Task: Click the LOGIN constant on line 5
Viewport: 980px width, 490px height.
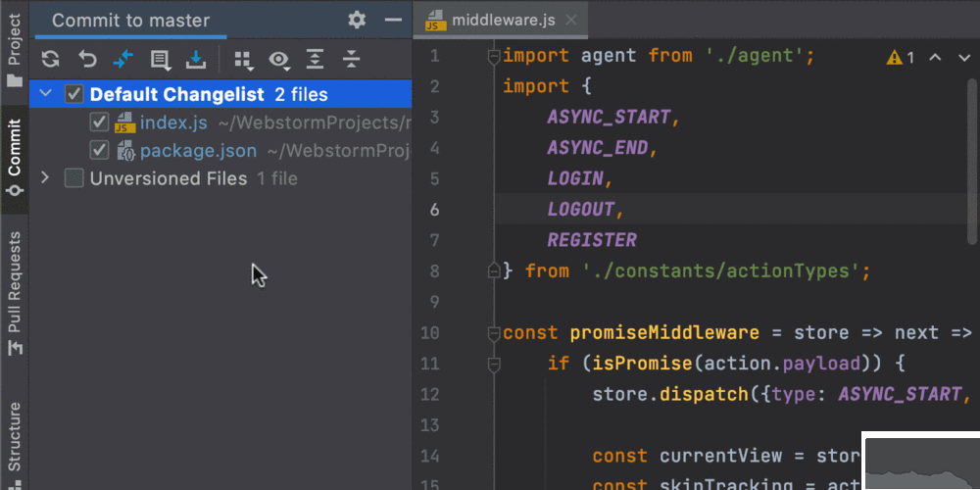Action: 575,178
